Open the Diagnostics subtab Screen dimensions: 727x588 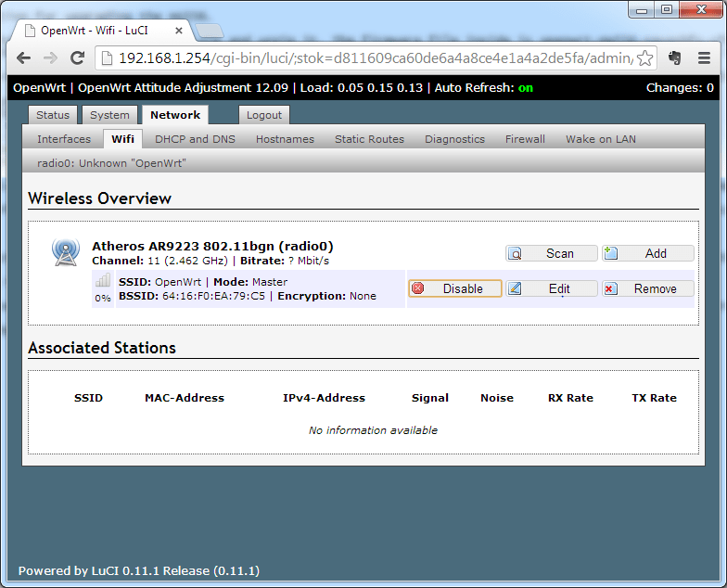tap(454, 139)
